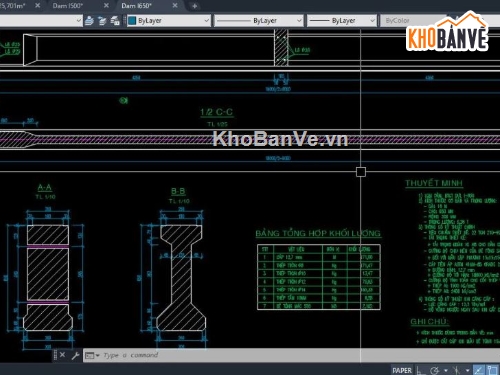The image size is (500, 375).
Task: Toggle Object Snap Tracking in status bar
Action: tap(479, 370)
